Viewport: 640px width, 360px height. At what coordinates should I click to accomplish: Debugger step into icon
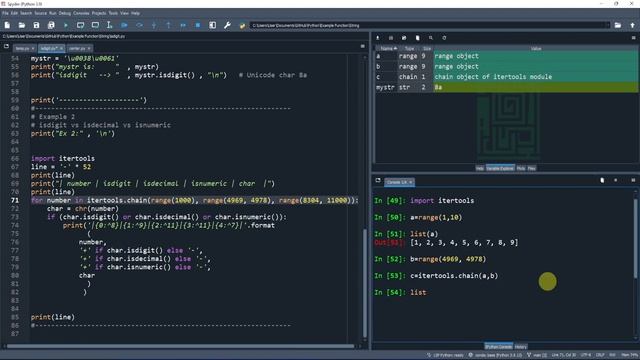click(154, 25)
